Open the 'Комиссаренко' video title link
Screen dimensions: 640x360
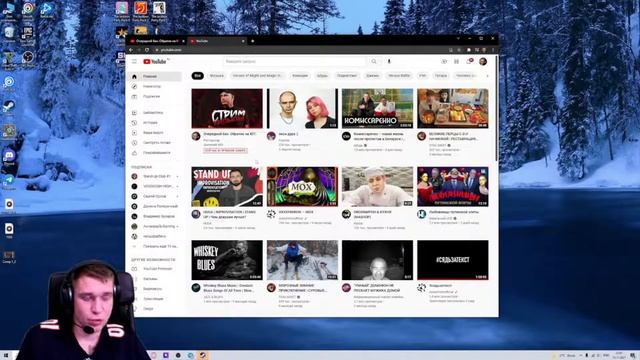[x=379, y=136]
